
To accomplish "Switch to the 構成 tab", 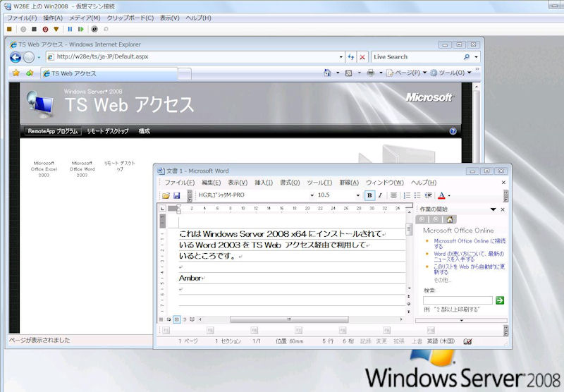I will tap(145, 131).
